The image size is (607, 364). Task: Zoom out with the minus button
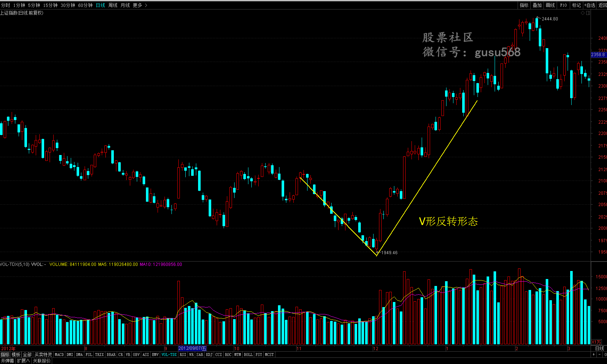coord(599,355)
